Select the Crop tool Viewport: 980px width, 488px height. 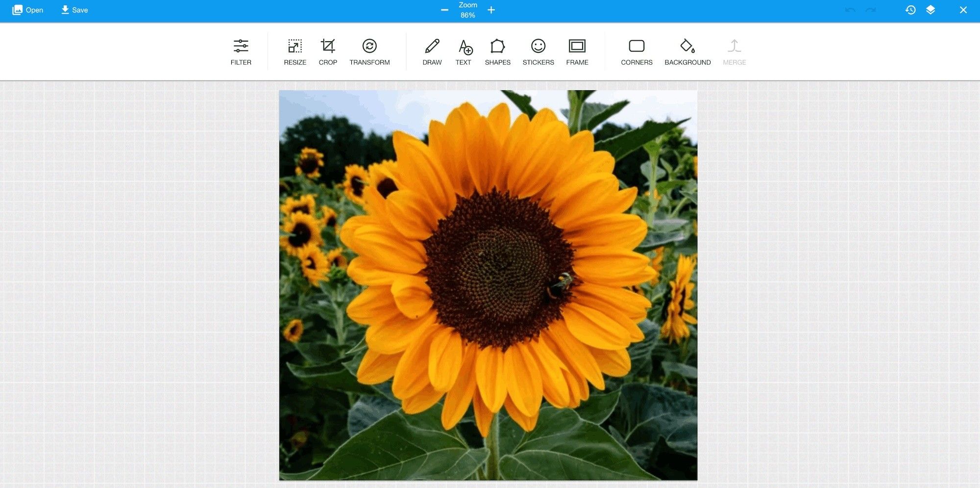[x=327, y=51]
